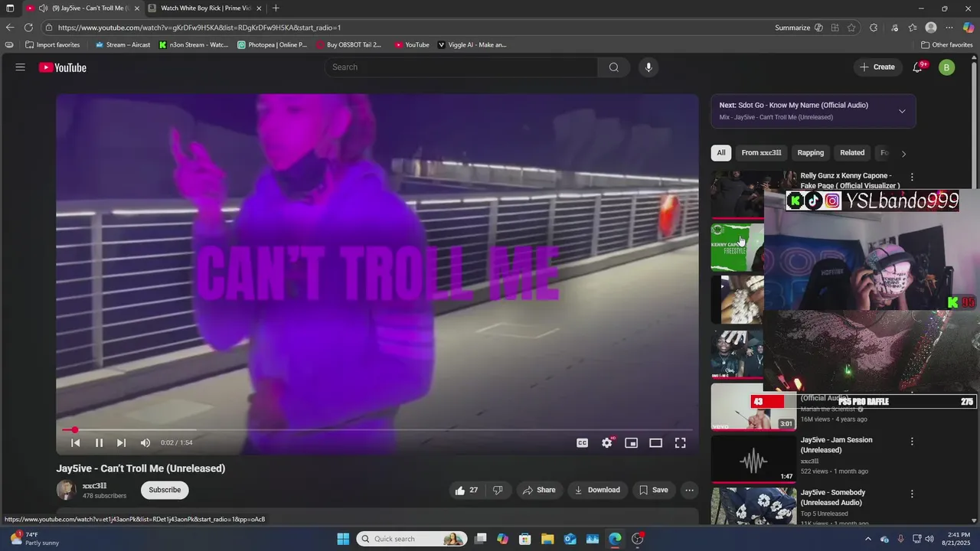Open the Create menu
The width and height of the screenshot is (980, 551).
(877, 67)
